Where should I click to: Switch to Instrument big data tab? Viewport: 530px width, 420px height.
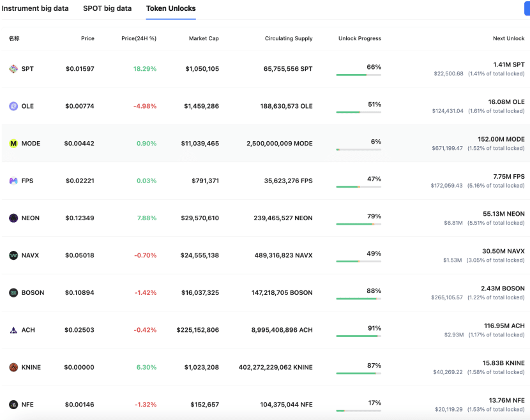coord(35,9)
